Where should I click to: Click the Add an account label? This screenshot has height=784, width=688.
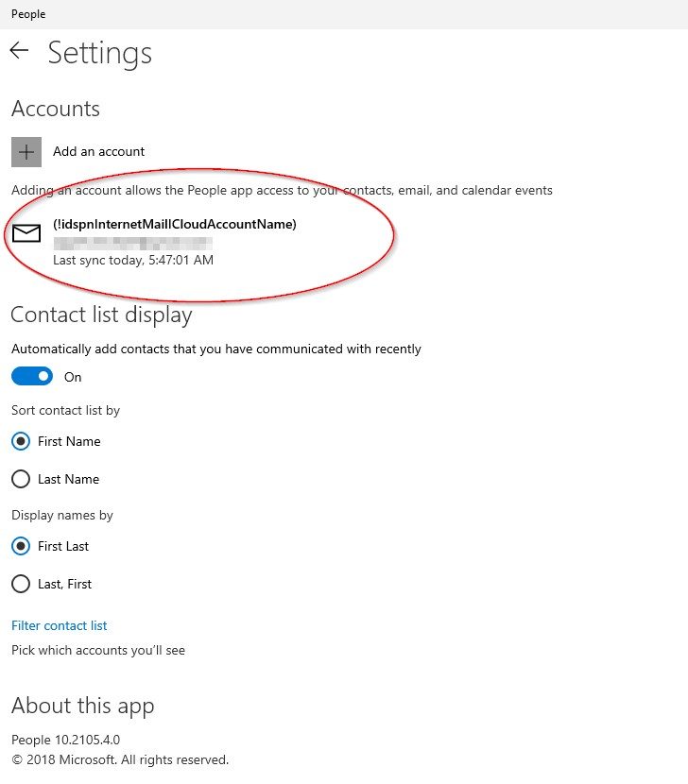click(x=98, y=151)
